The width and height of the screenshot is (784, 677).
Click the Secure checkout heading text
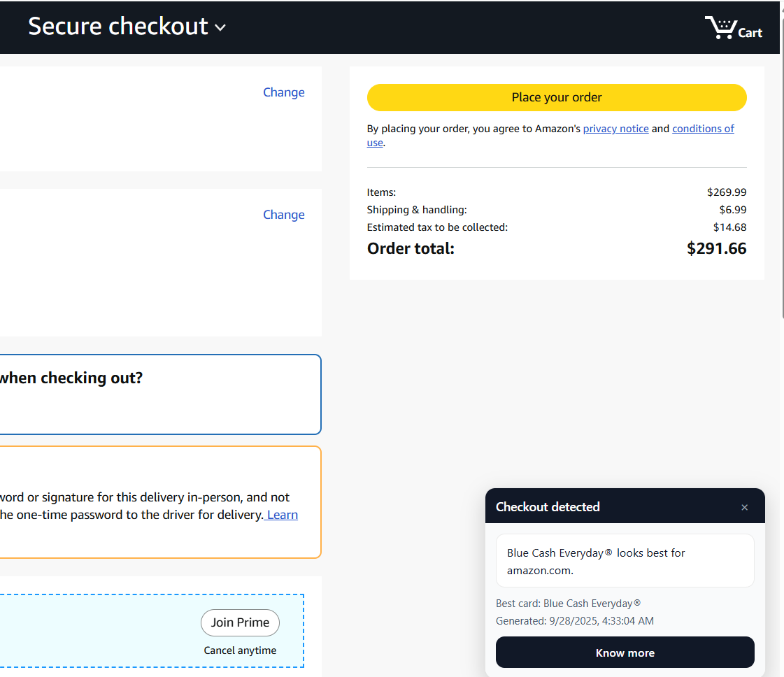[x=117, y=27]
